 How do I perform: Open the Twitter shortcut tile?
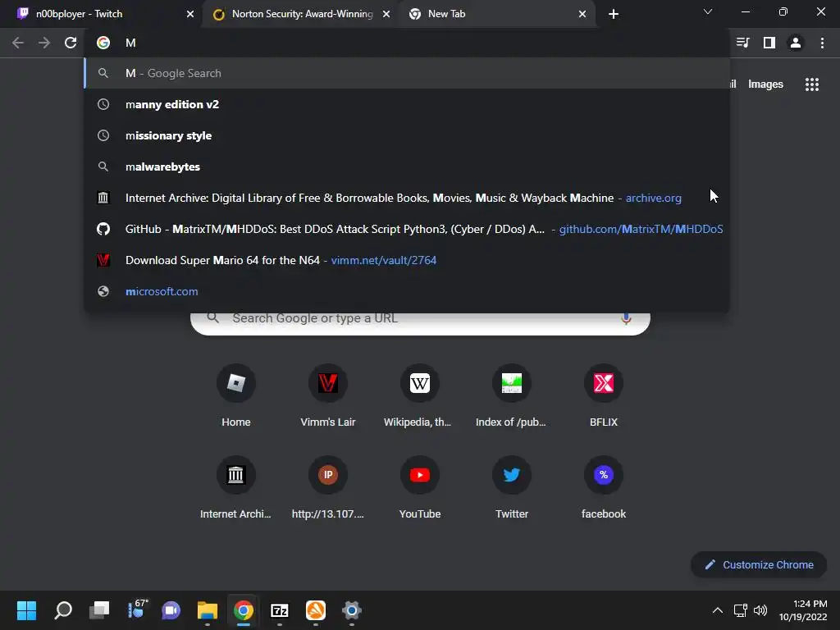512,488
